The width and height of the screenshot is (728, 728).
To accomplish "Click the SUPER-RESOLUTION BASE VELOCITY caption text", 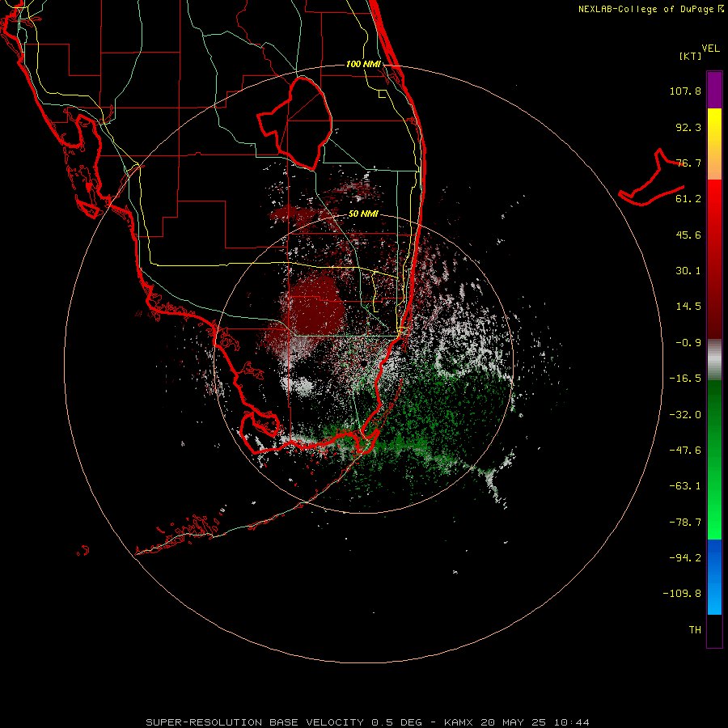I will (255, 722).
